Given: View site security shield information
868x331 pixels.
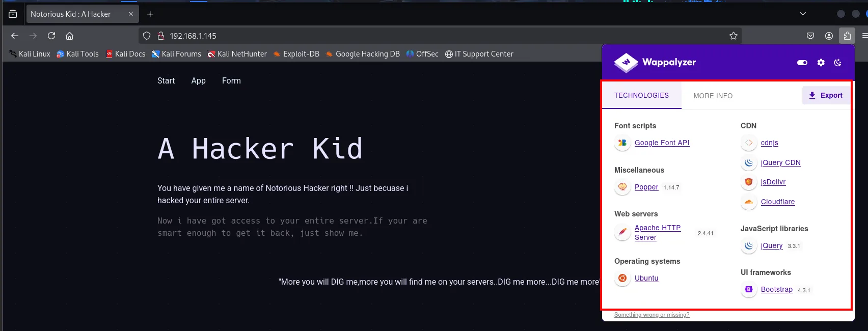Looking at the screenshot, I should (147, 36).
